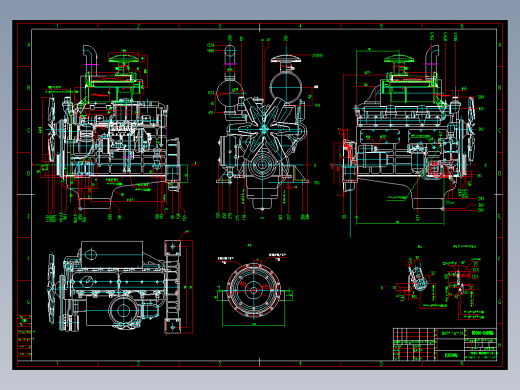The image size is (520, 390).
Task: Pick the round air filter in front view
Action: click(286, 87)
